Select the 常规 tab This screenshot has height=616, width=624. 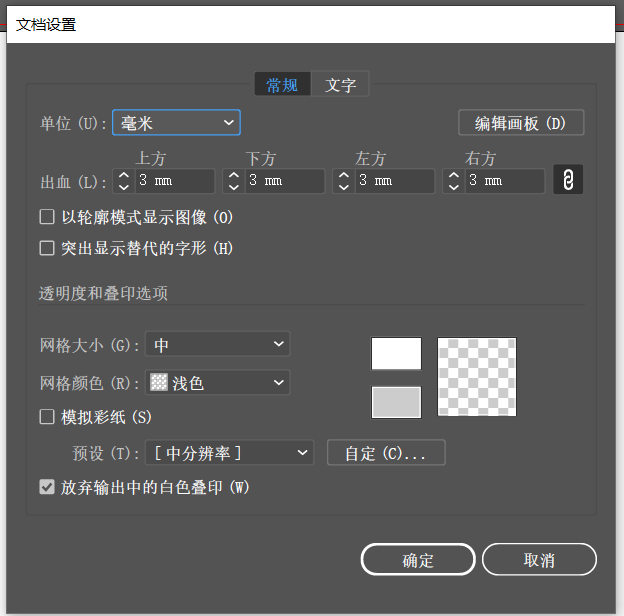click(x=282, y=85)
